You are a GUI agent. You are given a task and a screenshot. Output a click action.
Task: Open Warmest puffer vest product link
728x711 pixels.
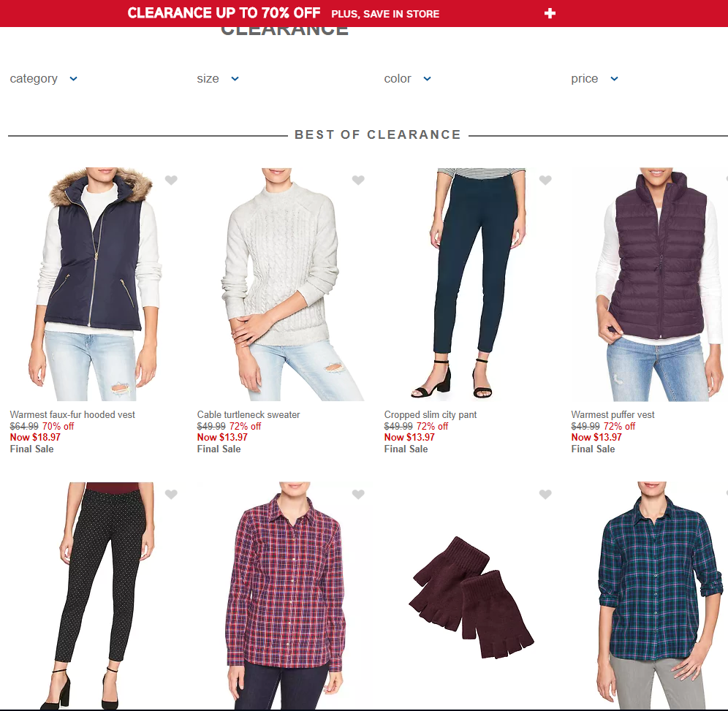pyautogui.click(x=613, y=414)
